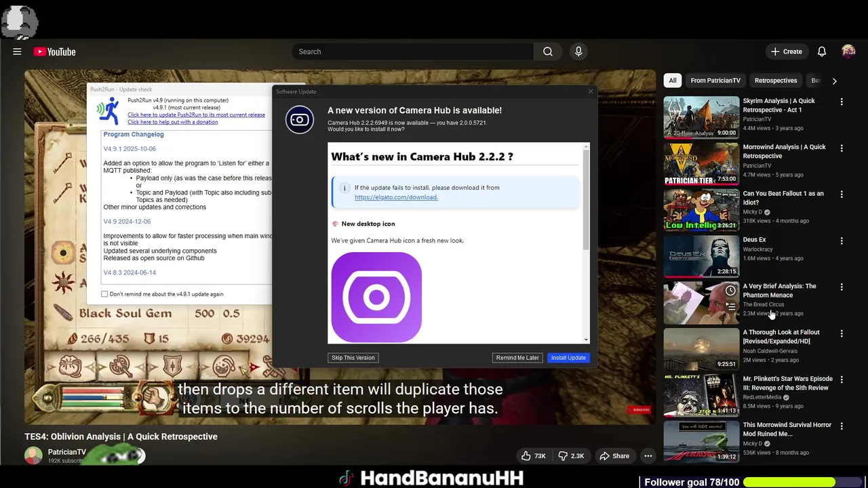The width and height of the screenshot is (868, 488).
Task: Open YouTube notifications bell
Action: coord(822,52)
